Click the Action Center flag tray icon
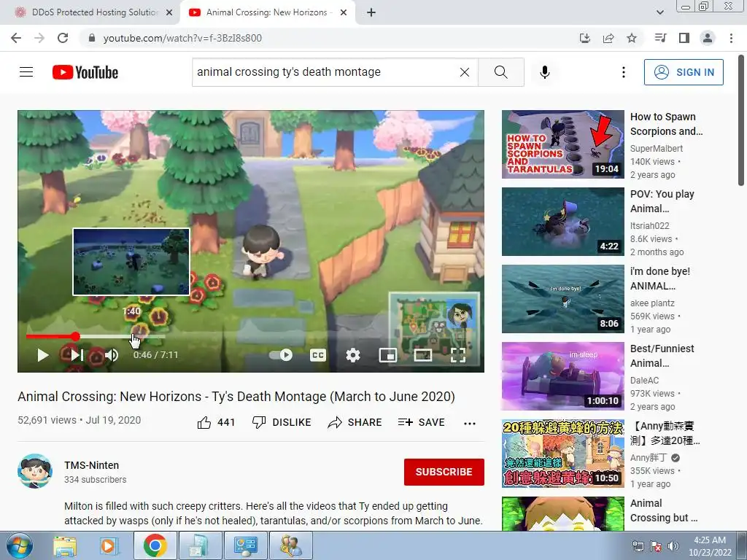 click(x=656, y=546)
